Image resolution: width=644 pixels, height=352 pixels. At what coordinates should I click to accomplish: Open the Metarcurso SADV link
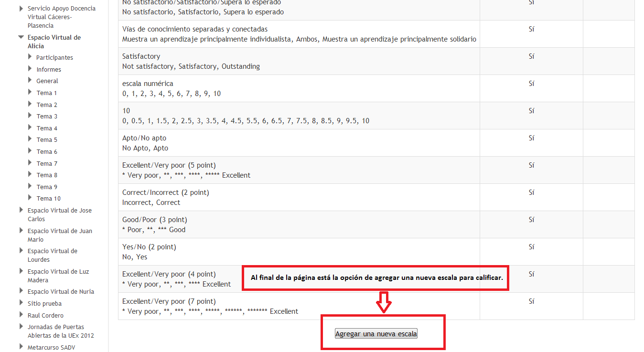pyautogui.click(x=51, y=348)
